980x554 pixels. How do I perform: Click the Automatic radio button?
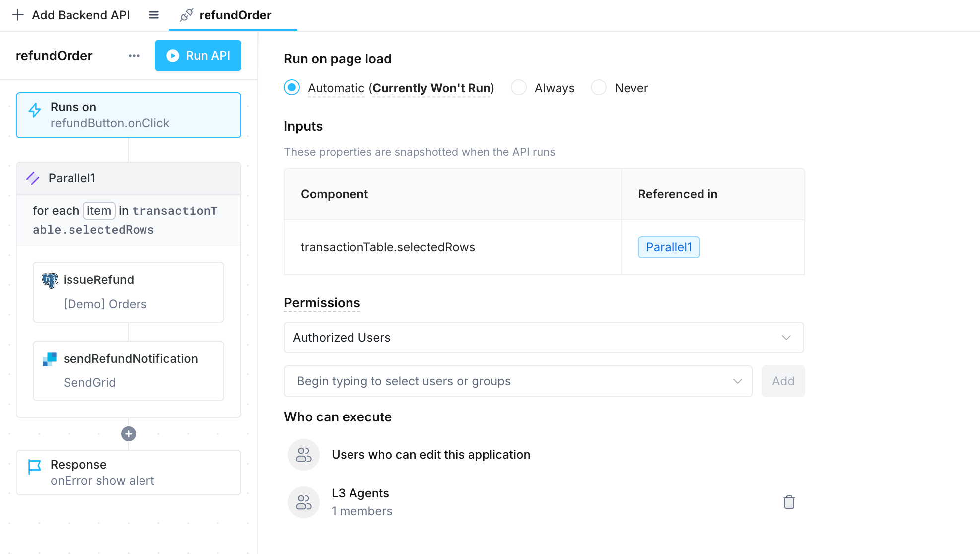pyautogui.click(x=292, y=87)
